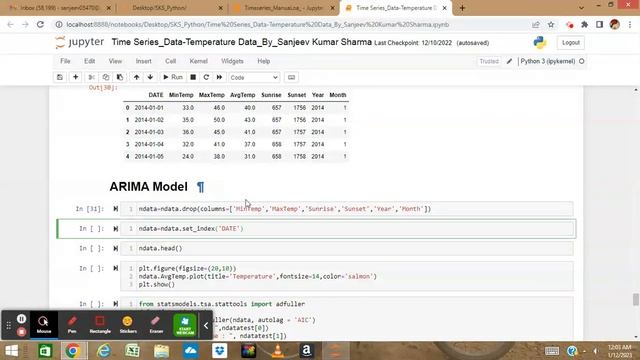Viewport: 640px width, 360px height.
Task: Open the Kernel menu
Action: (x=198, y=61)
